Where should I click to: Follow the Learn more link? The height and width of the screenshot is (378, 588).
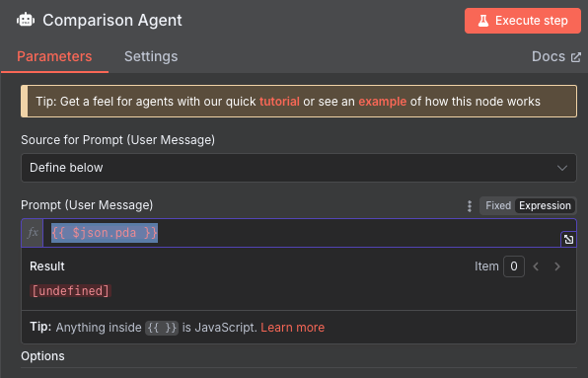292,328
